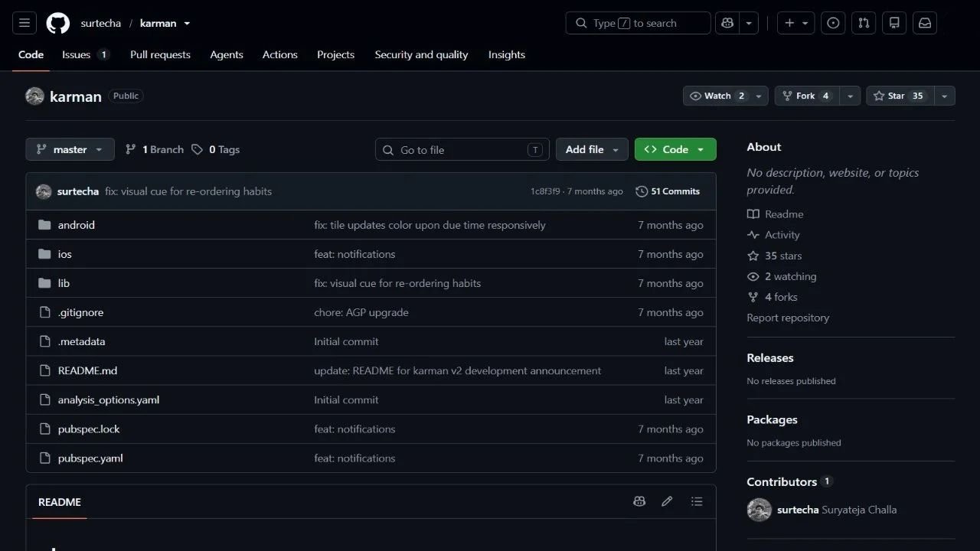Click Report repository link
The width and height of the screenshot is (980, 551).
(x=788, y=318)
